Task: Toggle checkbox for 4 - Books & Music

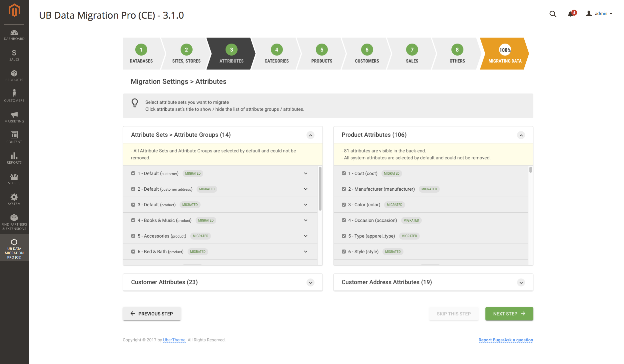Action: pyautogui.click(x=133, y=220)
